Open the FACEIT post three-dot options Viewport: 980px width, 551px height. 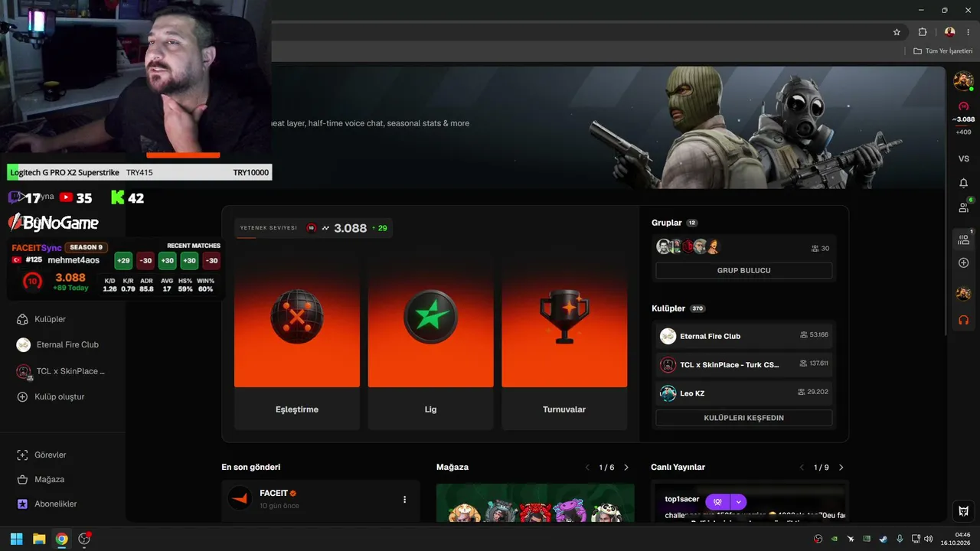pos(405,500)
